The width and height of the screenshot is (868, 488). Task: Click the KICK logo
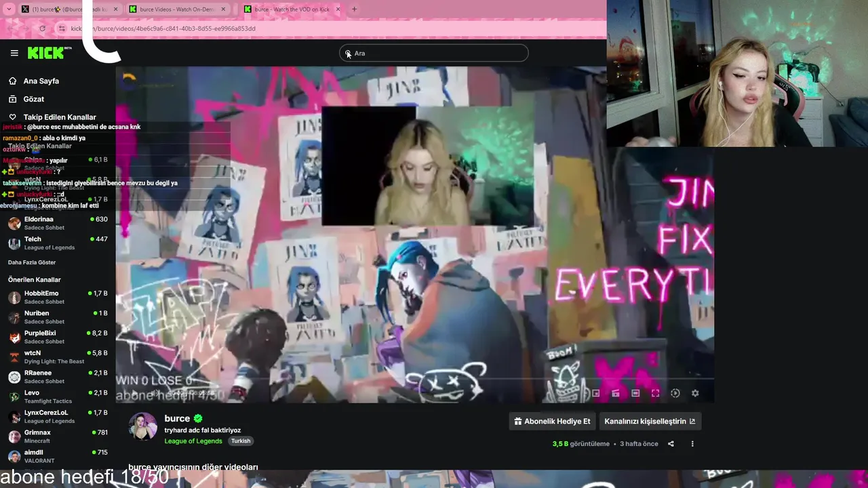50,53
